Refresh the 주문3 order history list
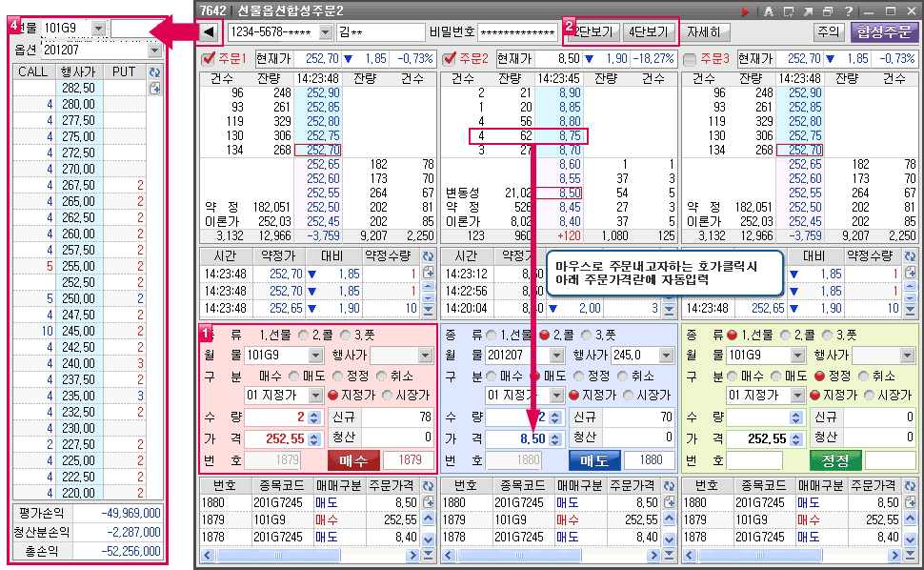 (x=911, y=486)
